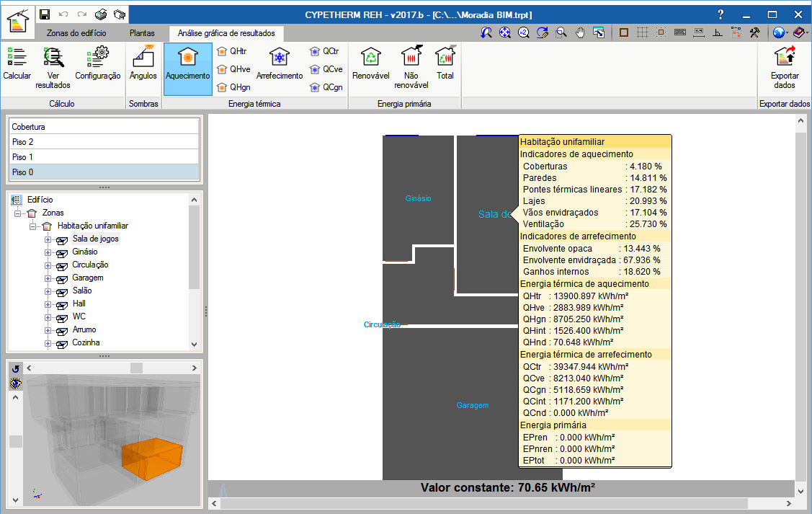The image size is (812, 514).
Task: Switch to Zonas do edifício tab
Action: 76,33
